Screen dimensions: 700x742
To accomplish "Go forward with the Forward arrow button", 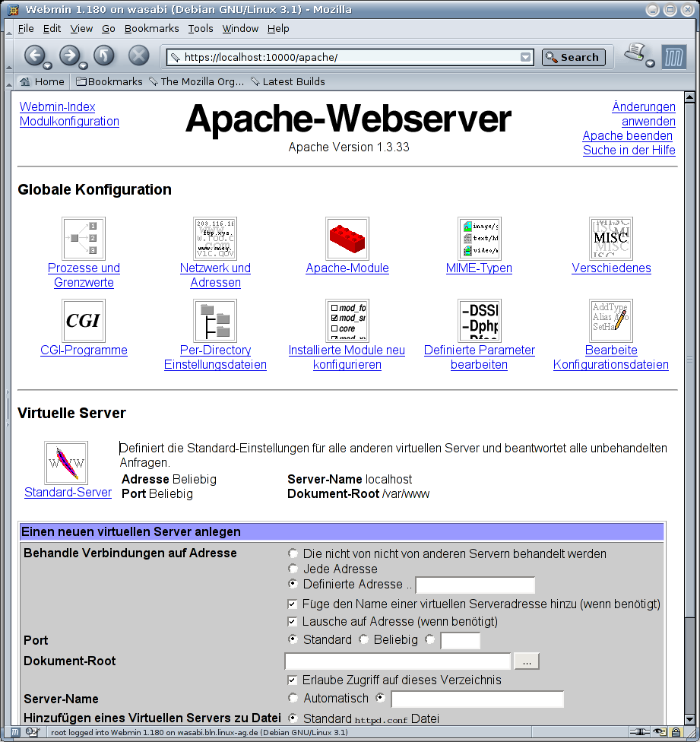I will (69, 55).
